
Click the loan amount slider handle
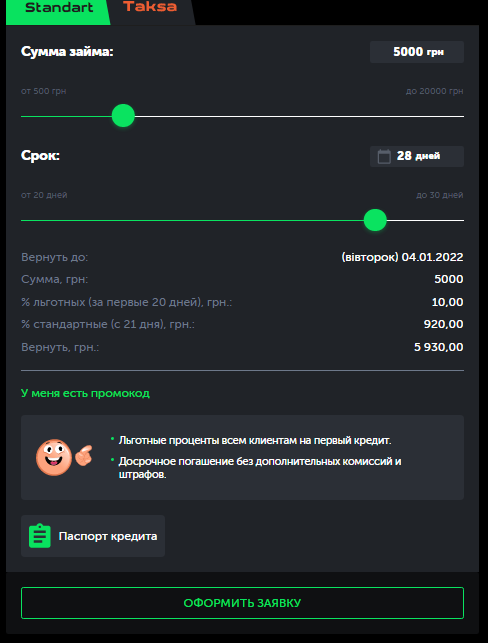tap(123, 116)
